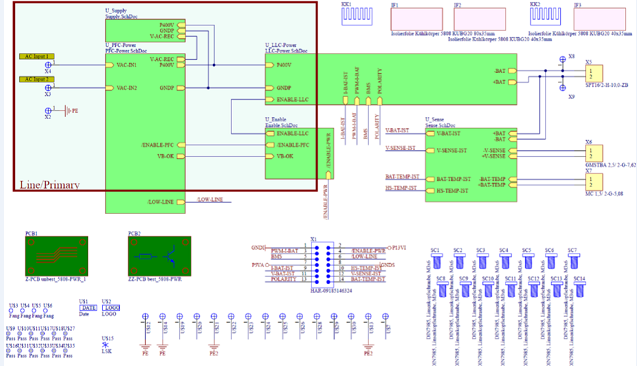Select the U_Sense sheet symbol block
The height and width of the screenshot is (366, 637).
[x=471, y=165]
